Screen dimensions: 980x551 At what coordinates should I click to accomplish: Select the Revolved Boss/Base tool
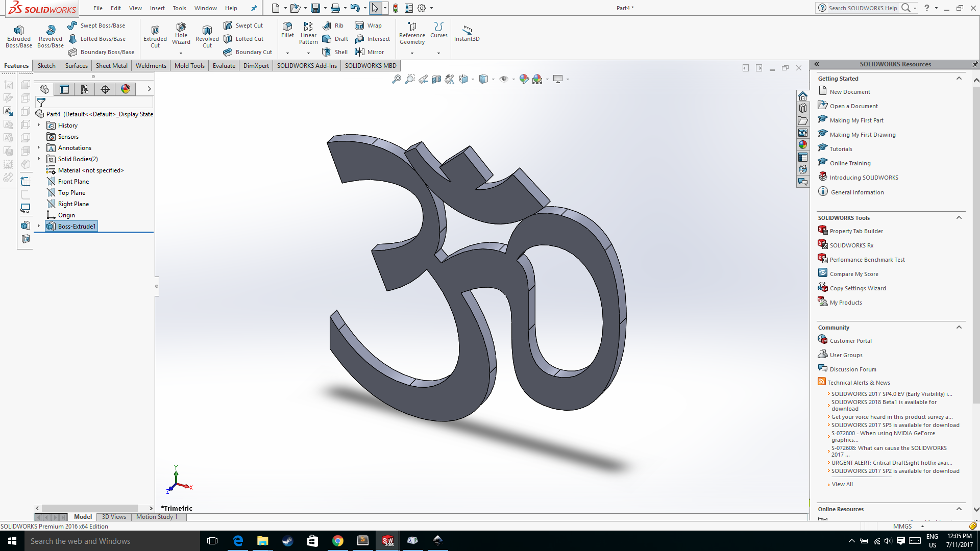click(51, 36)
